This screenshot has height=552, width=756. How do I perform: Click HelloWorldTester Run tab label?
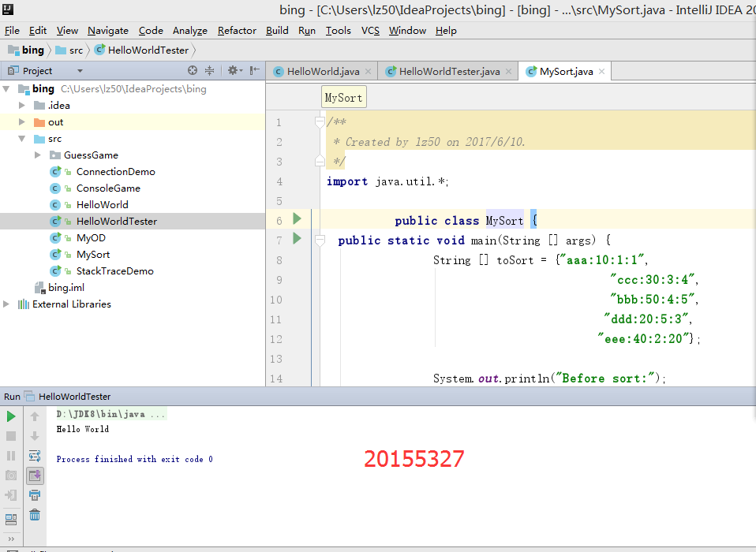[x=74, y=397]
